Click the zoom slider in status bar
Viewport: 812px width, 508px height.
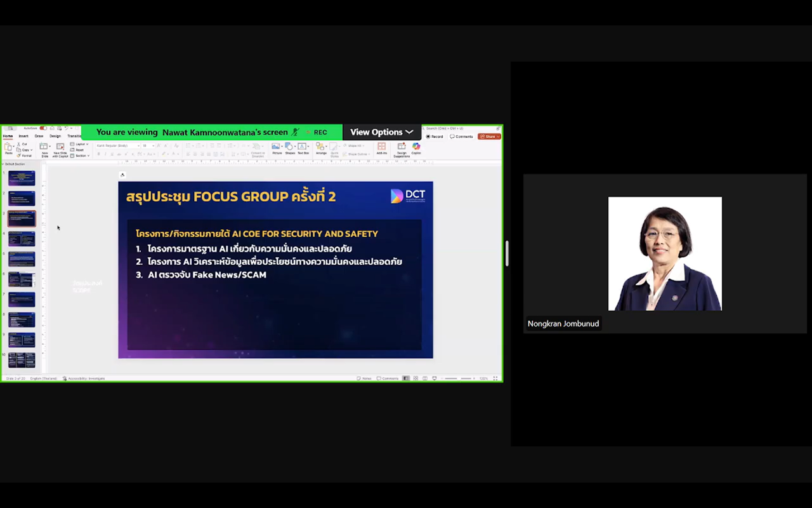click(x=459, y=378)
